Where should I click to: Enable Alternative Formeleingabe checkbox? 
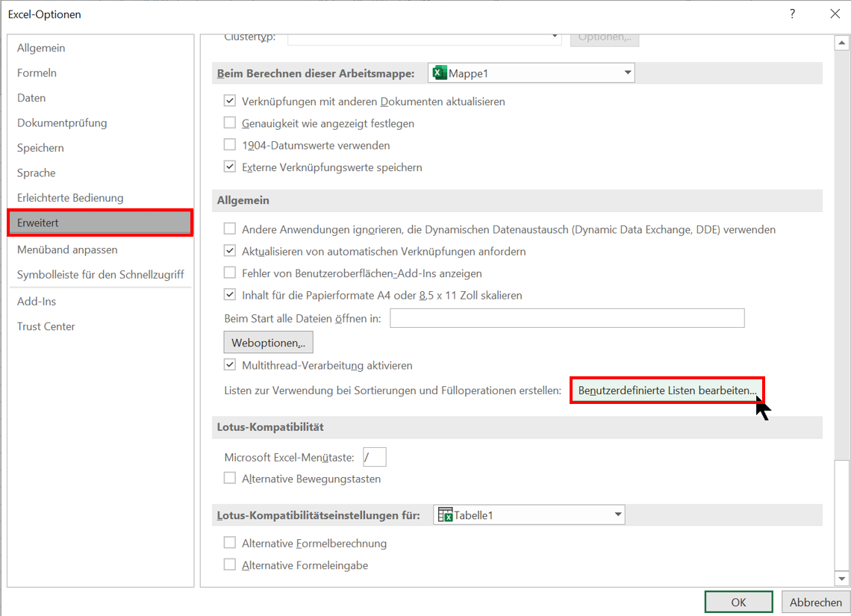coord(230,565)
